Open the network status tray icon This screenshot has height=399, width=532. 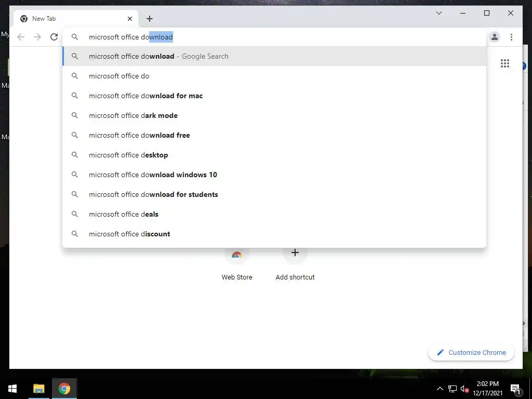pos(452,389)
